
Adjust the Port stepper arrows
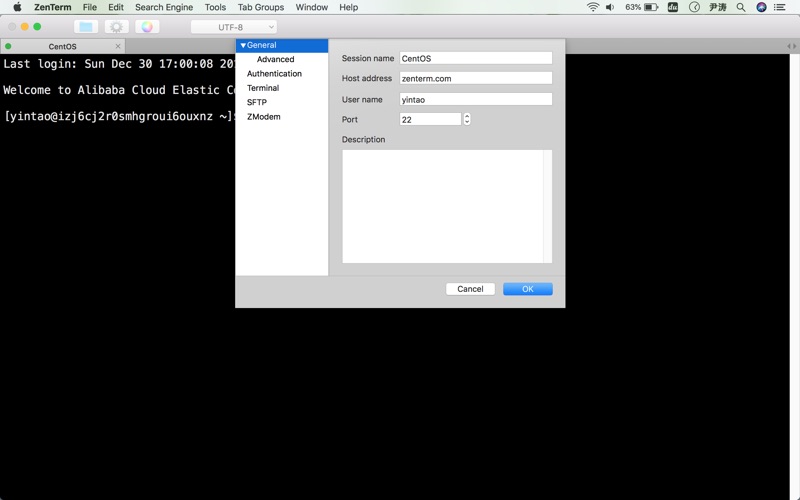click(467, 119)
